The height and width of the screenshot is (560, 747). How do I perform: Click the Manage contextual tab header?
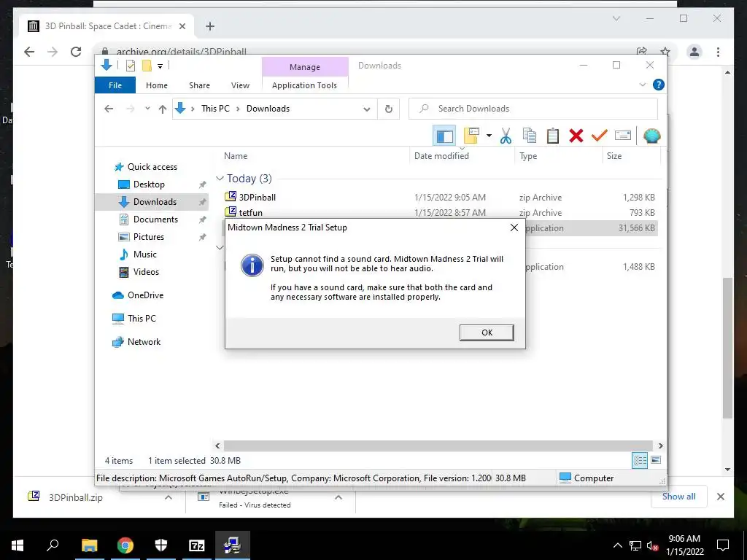pos(305,67)
